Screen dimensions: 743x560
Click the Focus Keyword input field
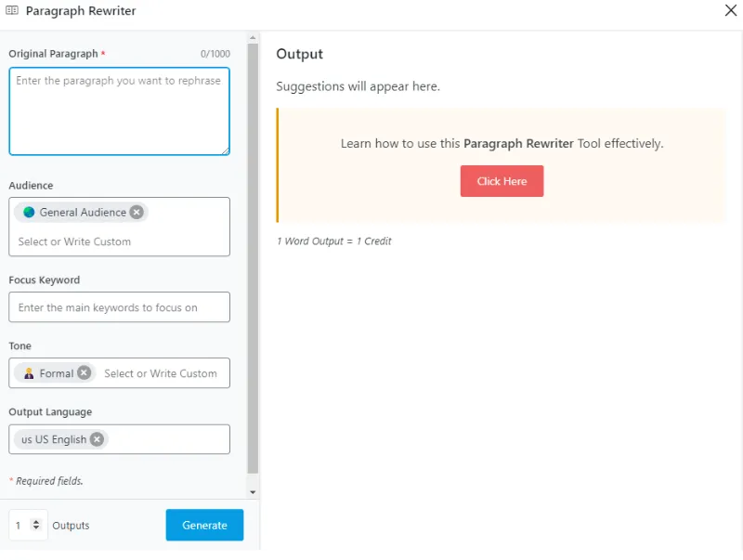tap(119, 307)
